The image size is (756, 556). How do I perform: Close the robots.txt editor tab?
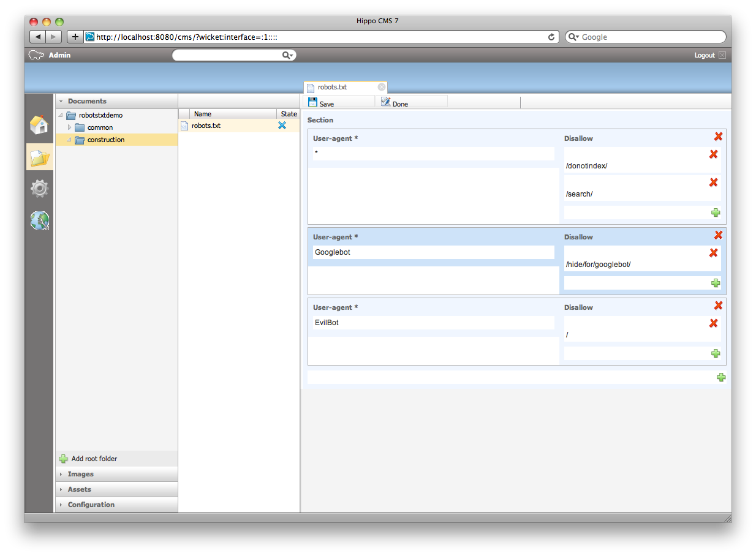pyautogui.click(x=382, y=87)
